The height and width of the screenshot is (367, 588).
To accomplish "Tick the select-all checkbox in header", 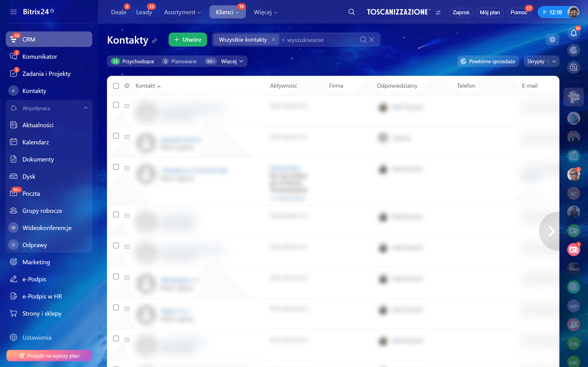I will [x=116, y=86].
